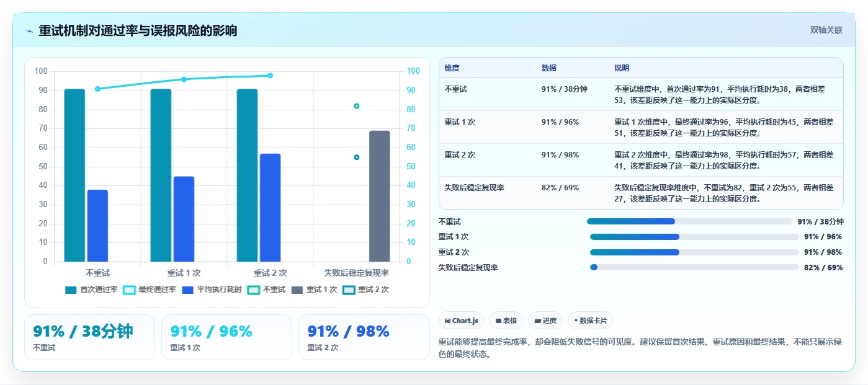868x385 pixels.
Task: Toggle the 不重试 legend entry
Action: coord(267,290)
